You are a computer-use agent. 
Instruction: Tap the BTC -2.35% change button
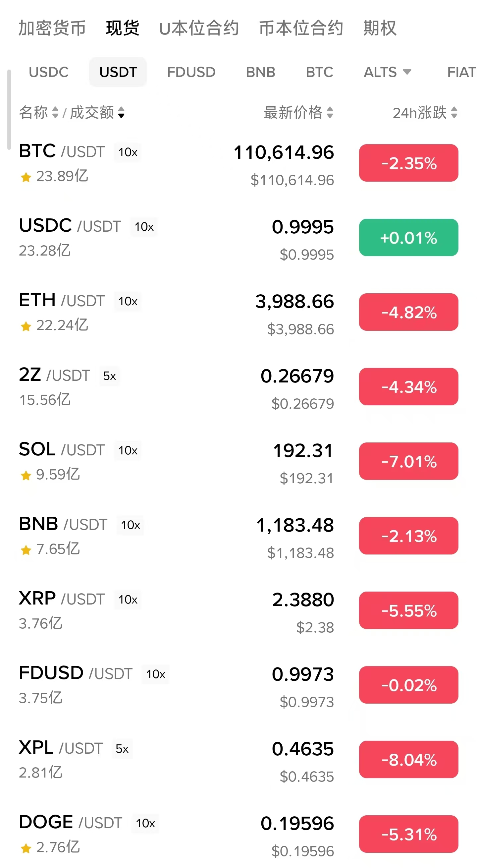point(408,163)
